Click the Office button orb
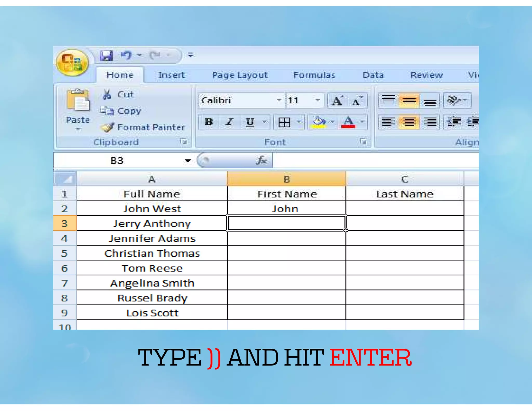 click(x=72, y=63)
